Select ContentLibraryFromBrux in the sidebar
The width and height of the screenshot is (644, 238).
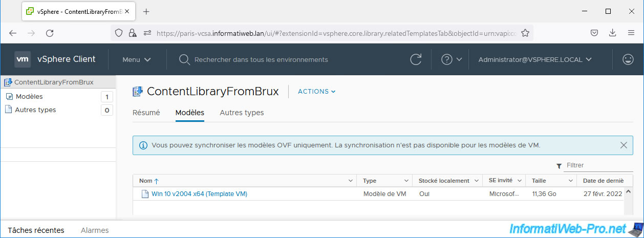pos(54,82)
